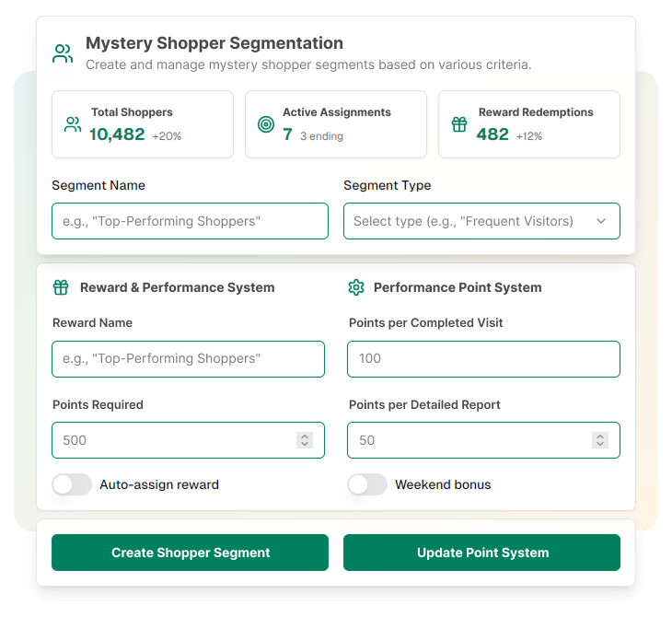
Task: Focus the Segment Name input field
Action: pyautogui.click(x=190, y=221)
